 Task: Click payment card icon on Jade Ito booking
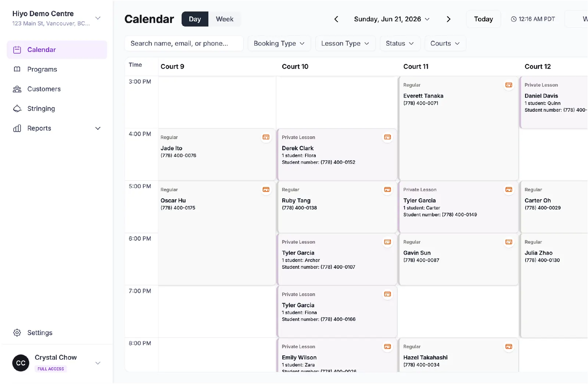(266, 137)
